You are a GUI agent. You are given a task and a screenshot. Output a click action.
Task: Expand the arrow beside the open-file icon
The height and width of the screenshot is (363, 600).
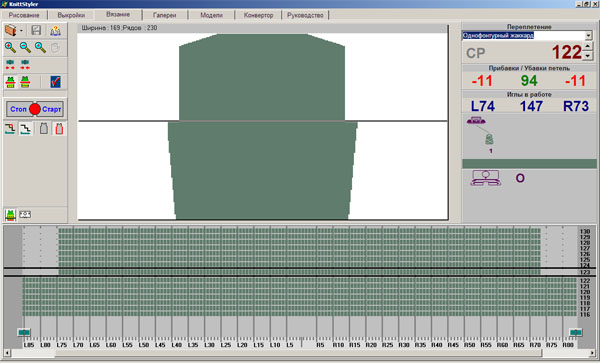(x=21, y=31)
